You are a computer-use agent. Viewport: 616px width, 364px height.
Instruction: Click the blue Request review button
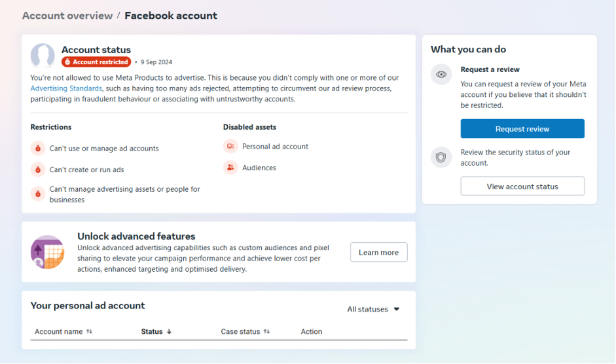[522, 128]
